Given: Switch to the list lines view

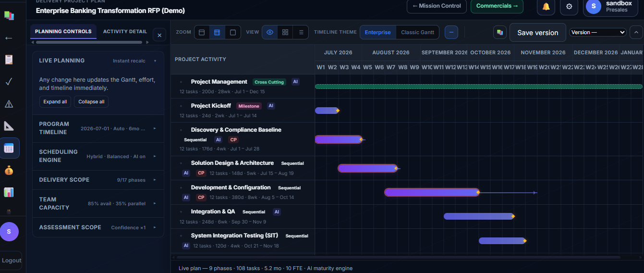Looking at the screenshot, I should tap(301, 32).
